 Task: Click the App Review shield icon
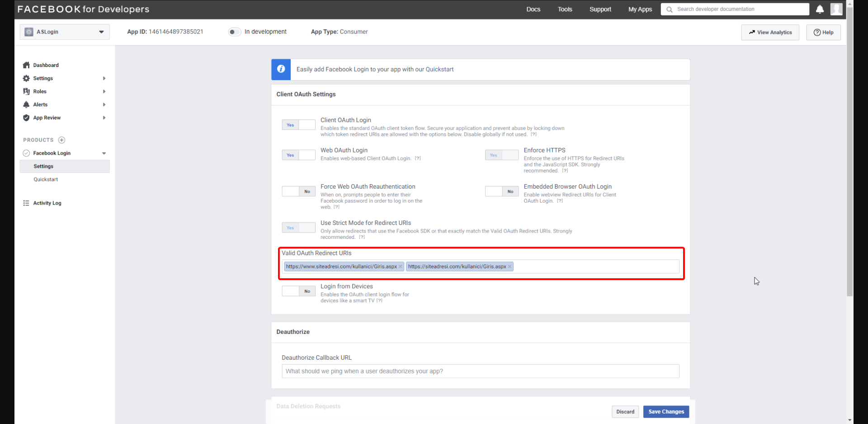pyautogui.click(x=26, y=118)
